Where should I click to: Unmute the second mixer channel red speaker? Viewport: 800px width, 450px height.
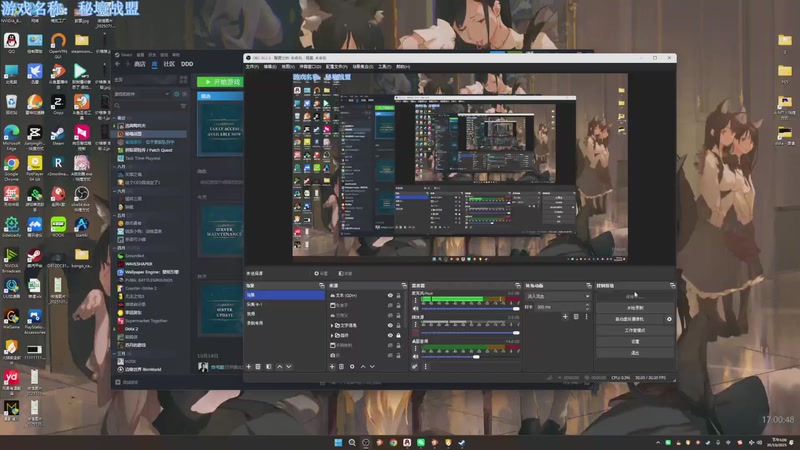tap(415, 333)
